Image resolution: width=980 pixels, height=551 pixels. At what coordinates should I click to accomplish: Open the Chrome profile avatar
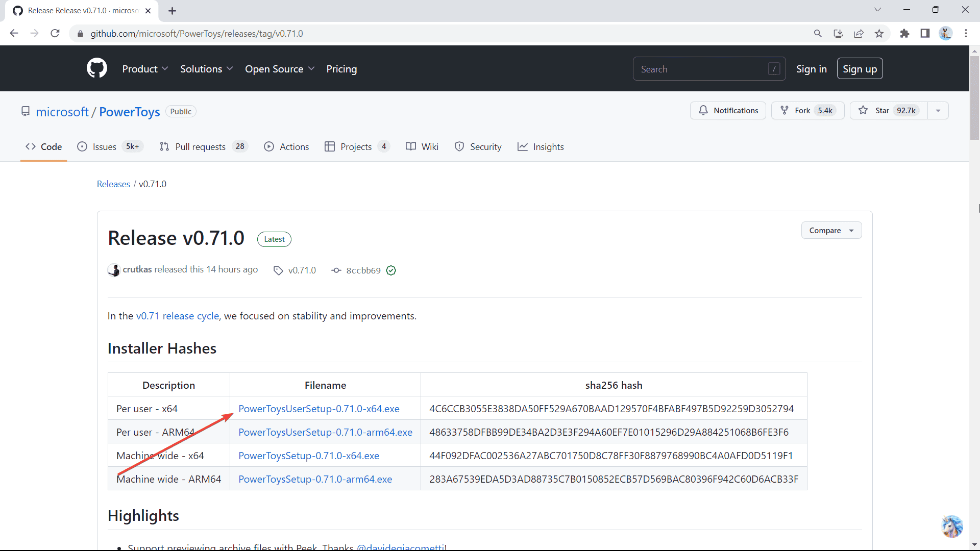(x=945, y=33)
